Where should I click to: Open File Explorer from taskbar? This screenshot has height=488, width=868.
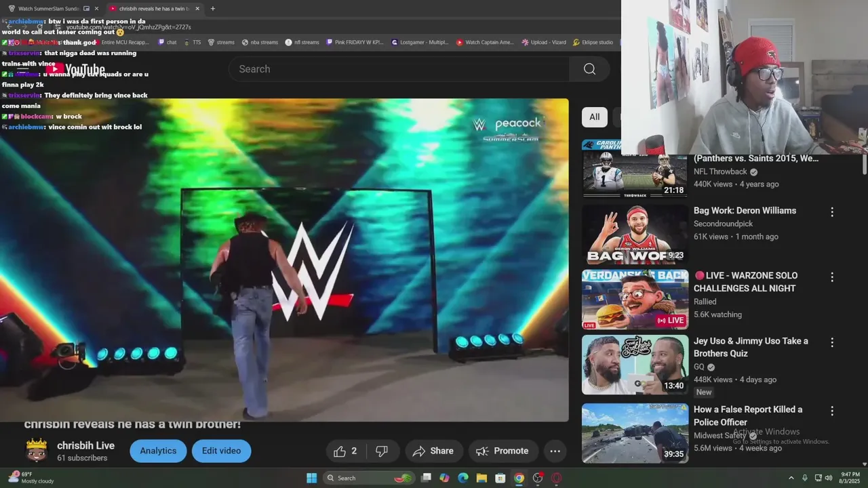pyautogui.click(x=481, y=478)
